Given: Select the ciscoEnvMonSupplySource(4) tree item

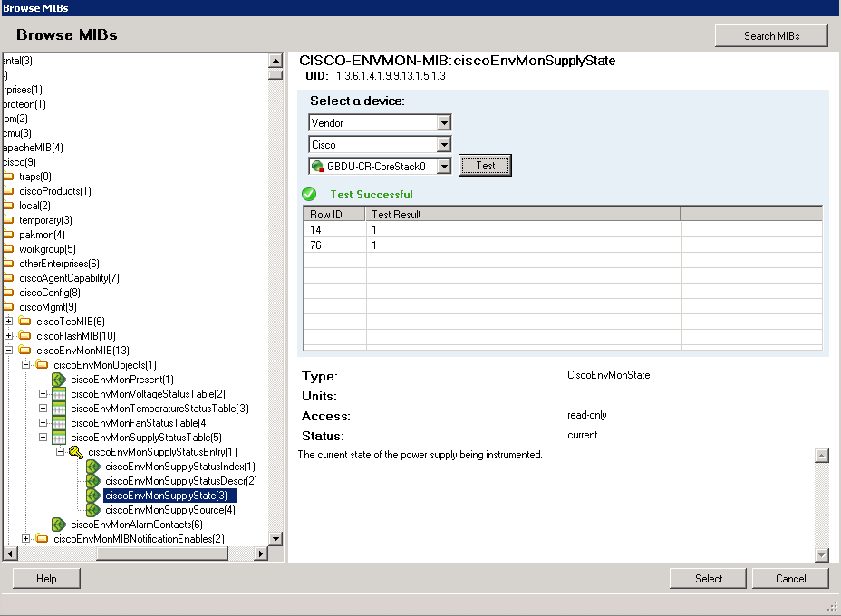Looking at the screenshot, I should click(170, 510).
